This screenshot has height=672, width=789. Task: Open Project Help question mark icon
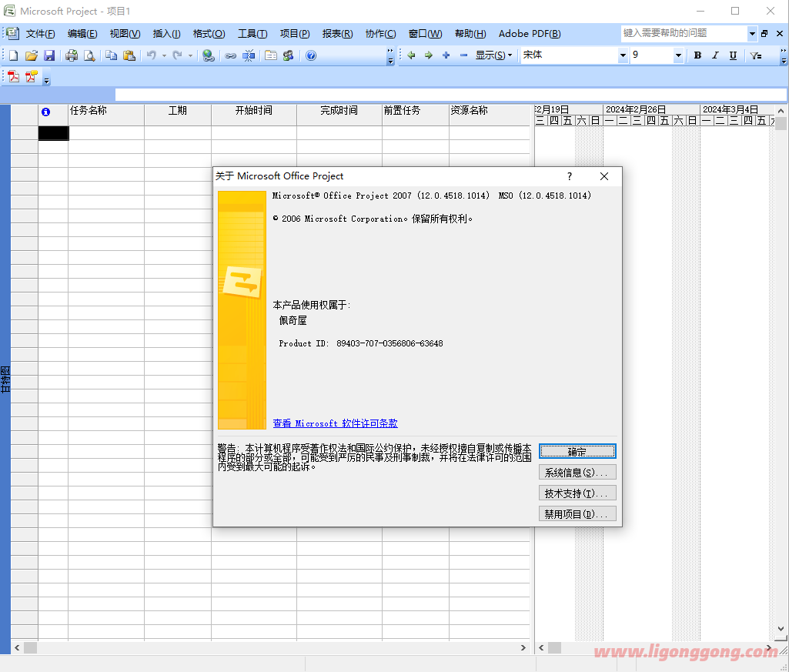311,55
